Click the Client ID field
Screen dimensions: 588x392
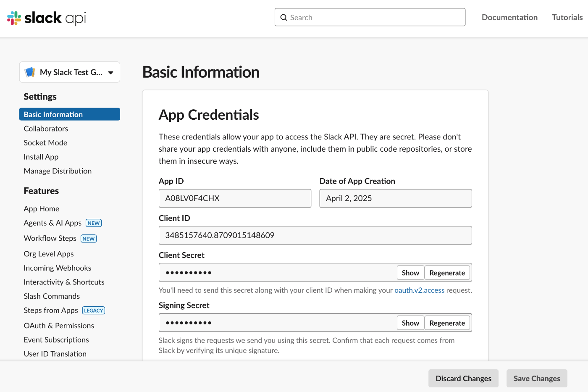coord(315,235)
